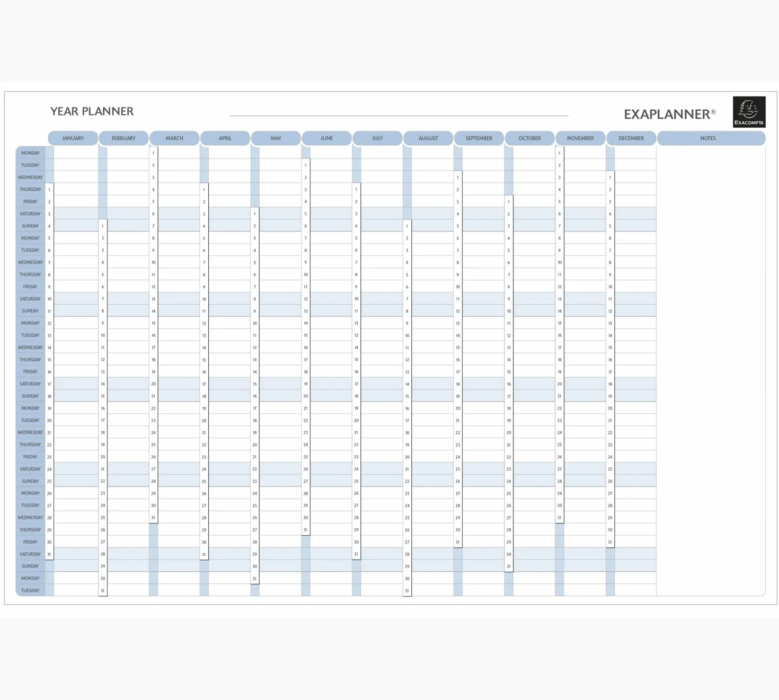Screen dimensions: 779x700
Task: Click the Exacompta logo
Action: [749, 112]
